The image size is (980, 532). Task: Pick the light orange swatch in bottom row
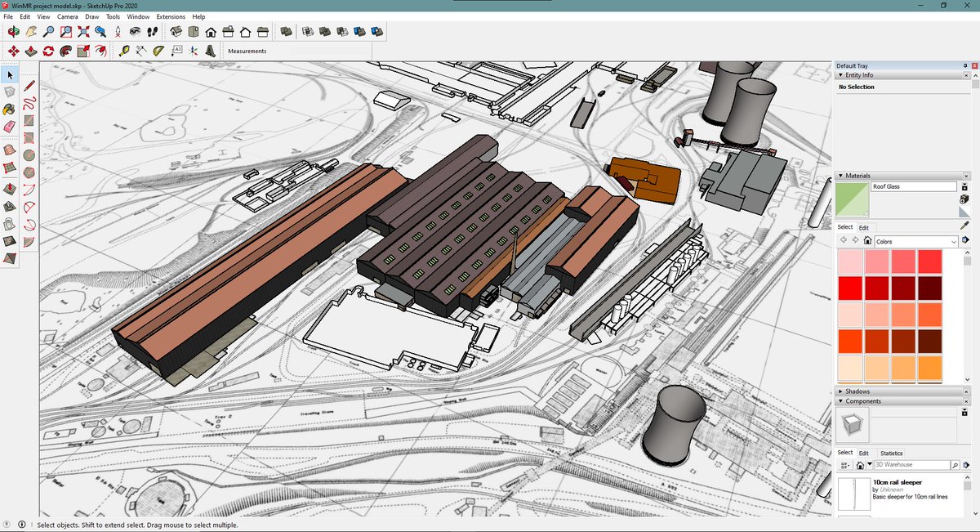pyautogui.click(x=876, y=368)
